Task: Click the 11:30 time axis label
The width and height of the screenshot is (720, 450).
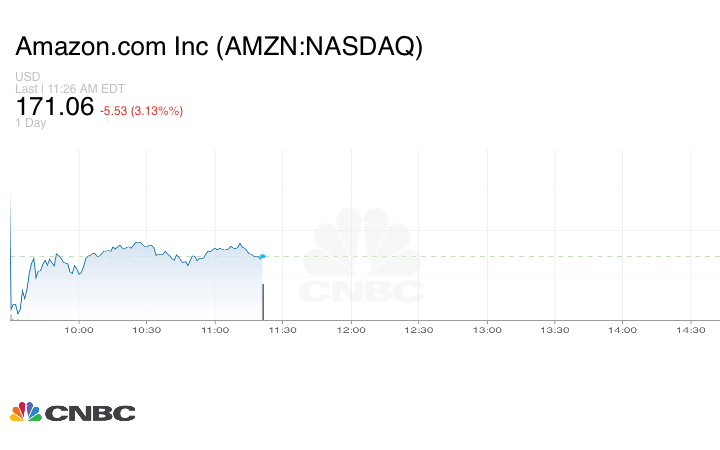Action: coord(283,330)
